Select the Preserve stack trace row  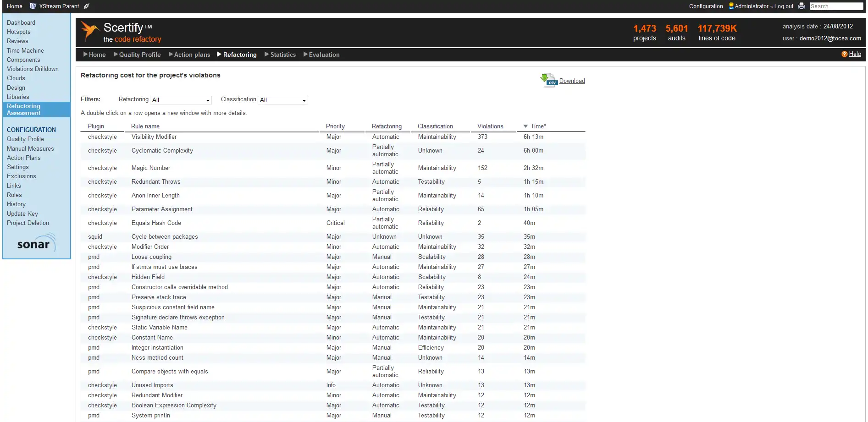(333, 297)
